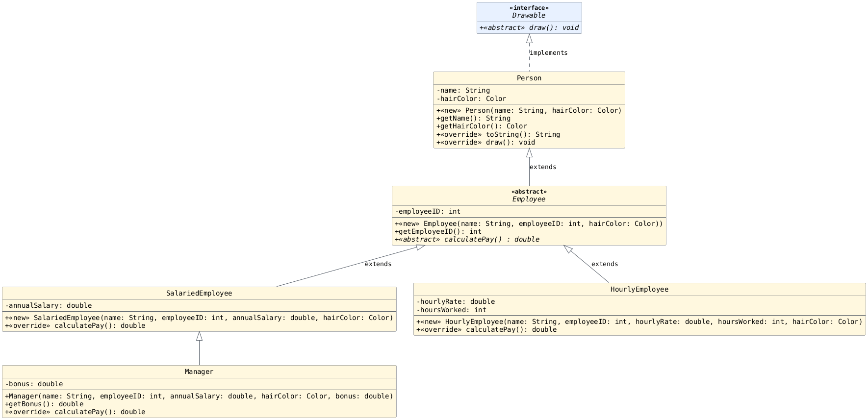
Task: Click the '+getBonus(): double' method
Action: pos(44,404)
